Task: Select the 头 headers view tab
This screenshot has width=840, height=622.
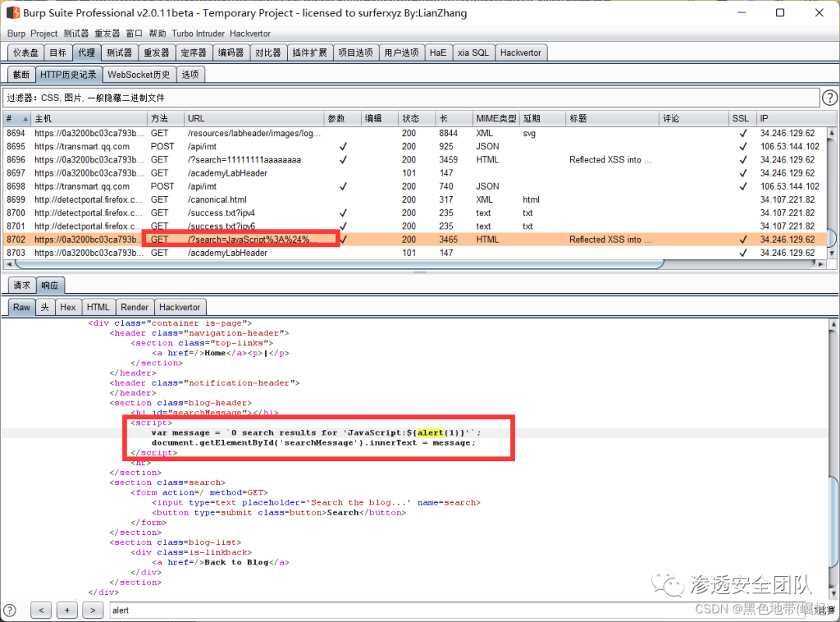Action: click(45, 307)
